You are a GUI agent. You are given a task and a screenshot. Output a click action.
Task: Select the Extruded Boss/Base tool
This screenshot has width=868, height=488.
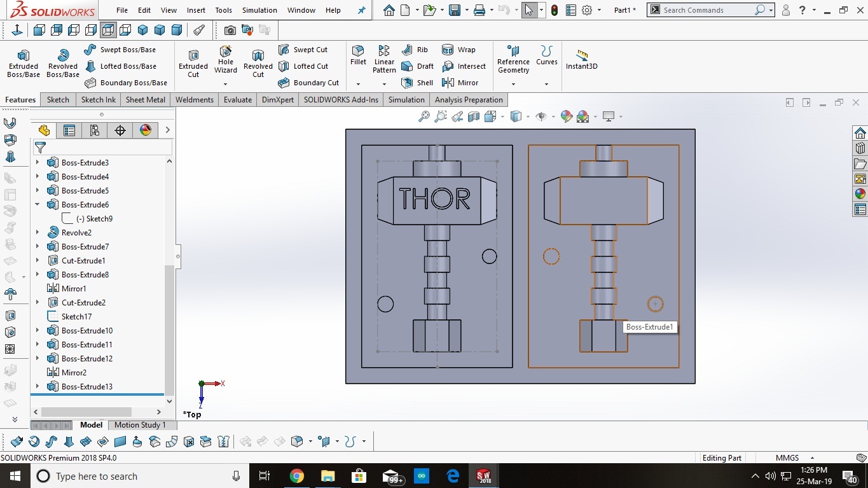pos(24,64)
